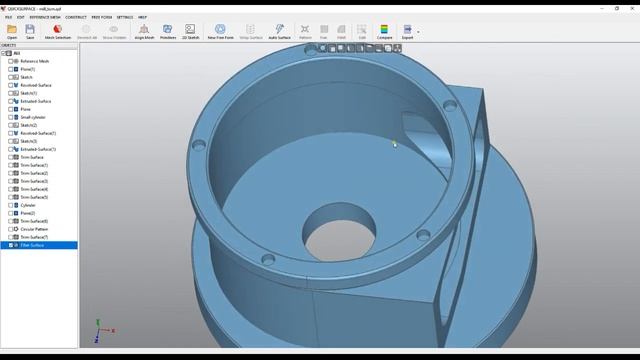The image size is (640, 360).
Task: Click the Edit toolbar icon
Action: click(x=362, y=29)
